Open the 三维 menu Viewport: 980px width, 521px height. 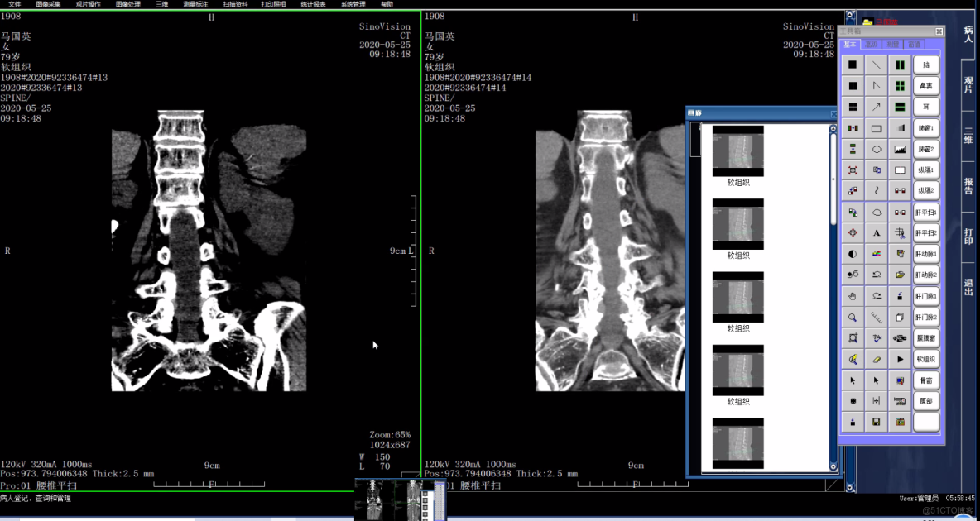[161, 4]
